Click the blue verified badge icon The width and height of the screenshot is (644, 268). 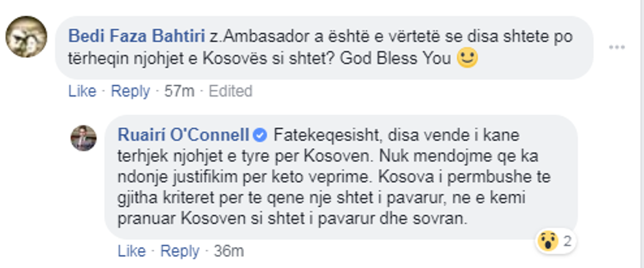260,135
